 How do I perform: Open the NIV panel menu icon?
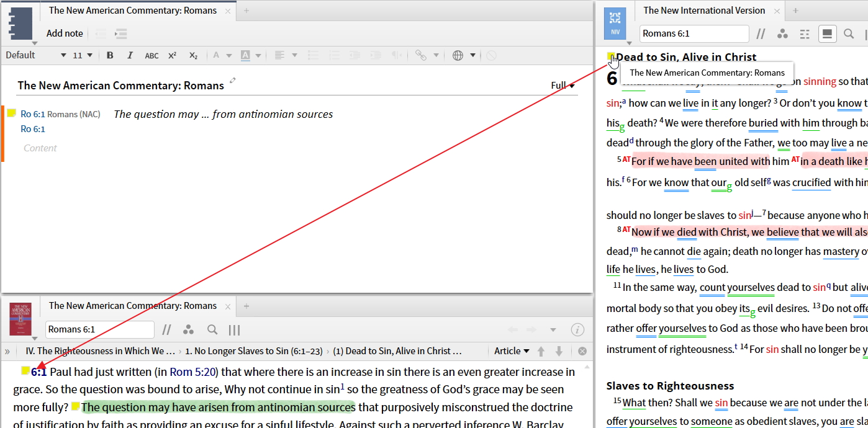click(x=615, y=24)
